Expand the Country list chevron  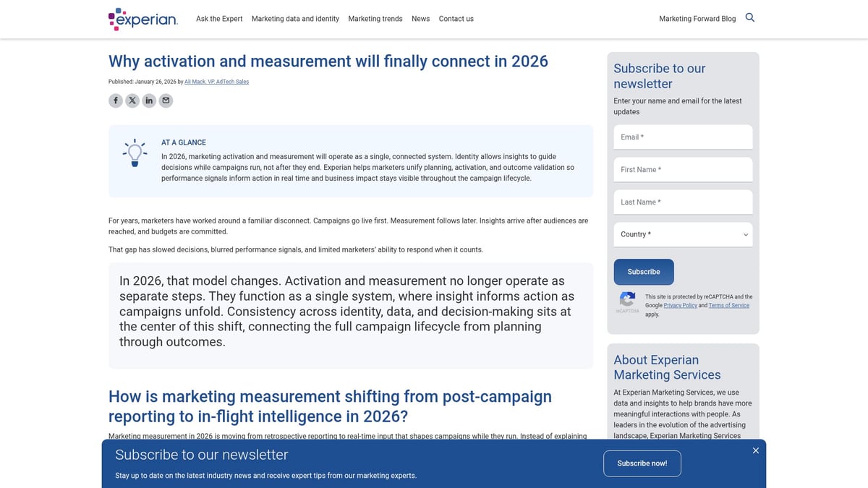click(x=745, y=234)
